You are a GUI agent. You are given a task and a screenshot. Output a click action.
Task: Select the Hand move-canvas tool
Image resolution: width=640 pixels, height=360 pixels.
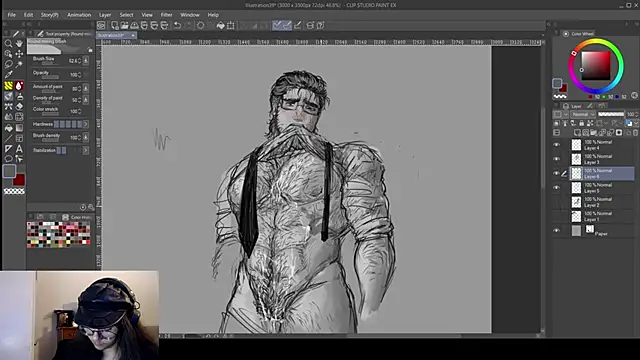pos(19,43)
